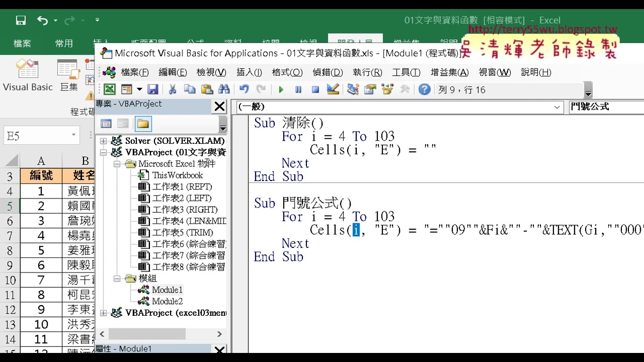Open the Excel 檔案 tab
This screenshot has width=644, height=362.
pyautogui.click(x=22, y=44)
